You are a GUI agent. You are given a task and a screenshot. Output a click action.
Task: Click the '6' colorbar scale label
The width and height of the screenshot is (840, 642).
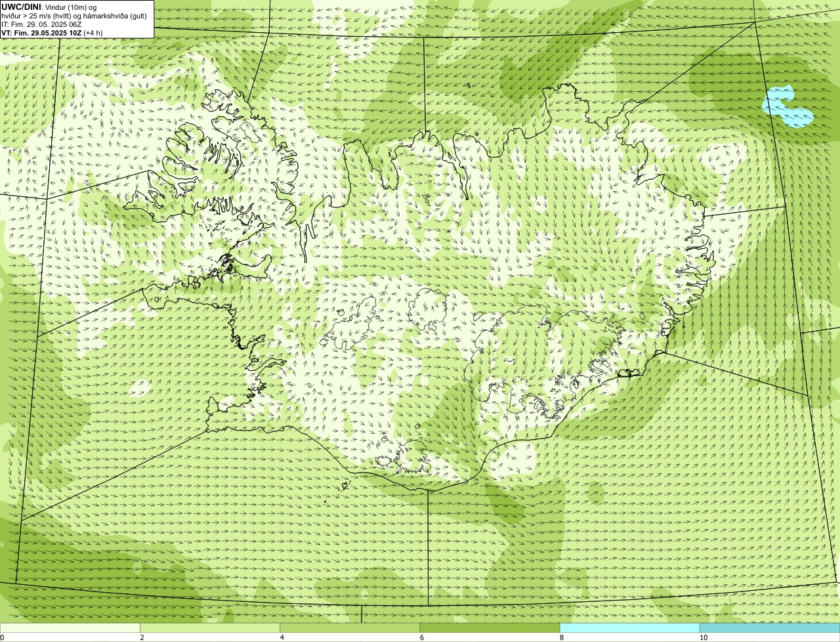tap(422, 637)
